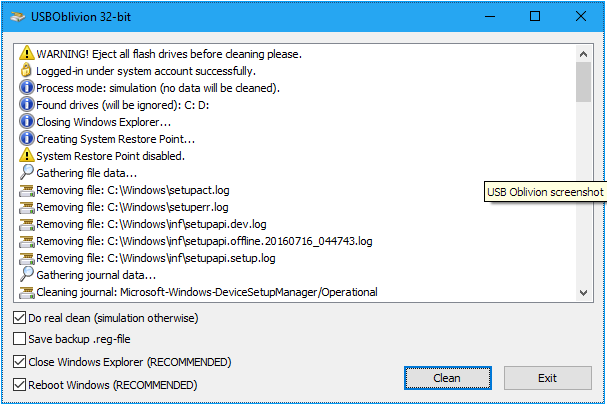Select 'System Restore Point disabled.' log line
607x405 pixels.
coord(110,156)
